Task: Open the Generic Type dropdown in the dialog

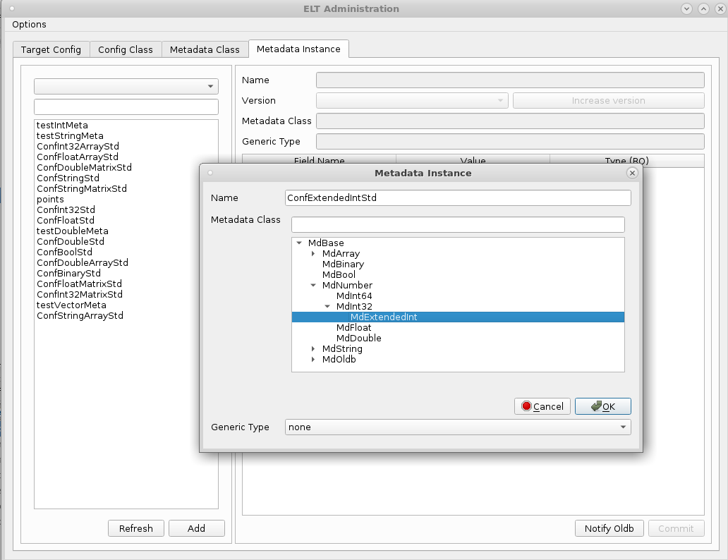Action: click(x=458, y=427)
